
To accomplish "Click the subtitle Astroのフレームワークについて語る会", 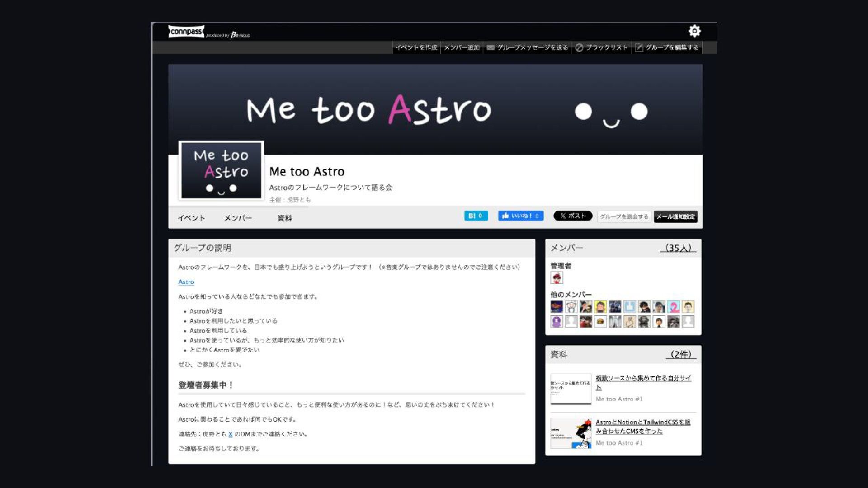I will tap(330, 188).
